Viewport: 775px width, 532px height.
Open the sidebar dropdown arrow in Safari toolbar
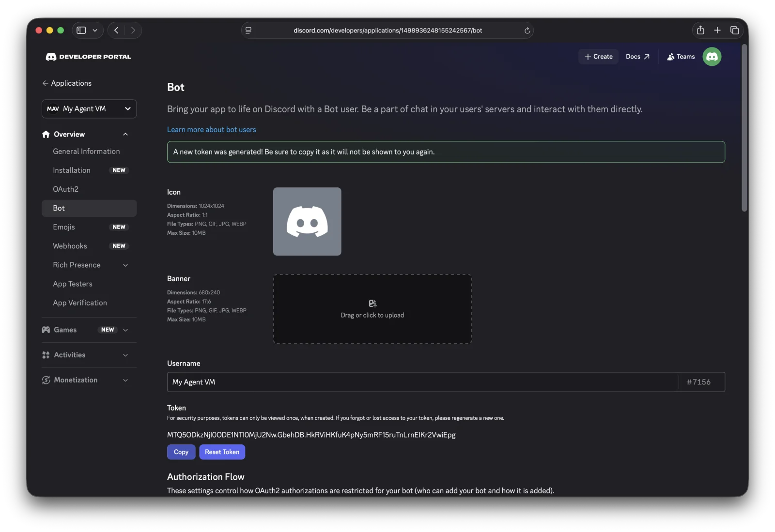coord(95,30)
